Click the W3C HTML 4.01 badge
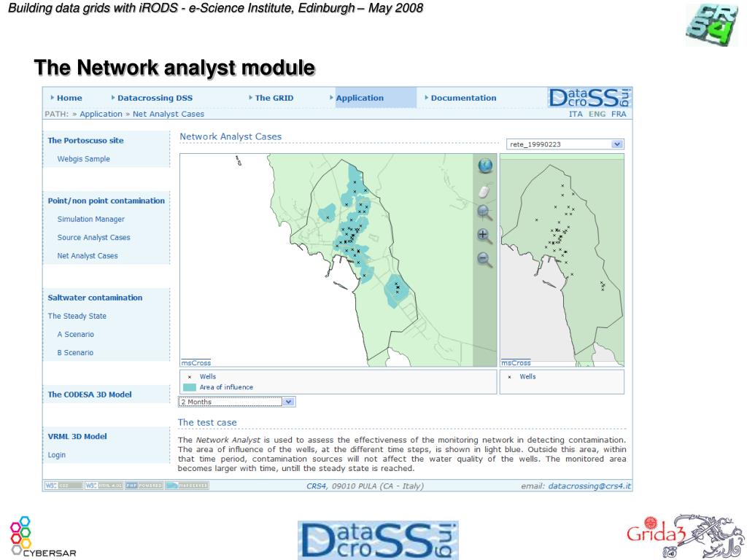 click(104, 486)
